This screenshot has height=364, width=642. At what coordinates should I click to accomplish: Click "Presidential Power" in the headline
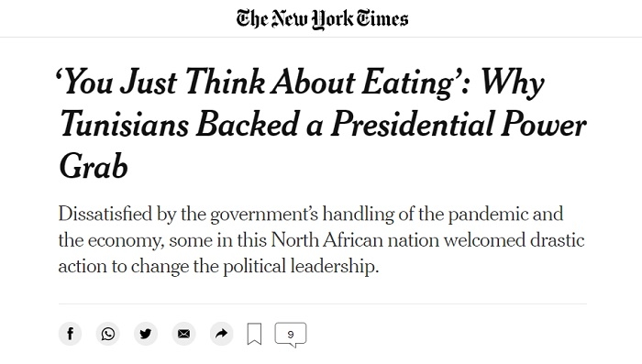pos(459,125)
